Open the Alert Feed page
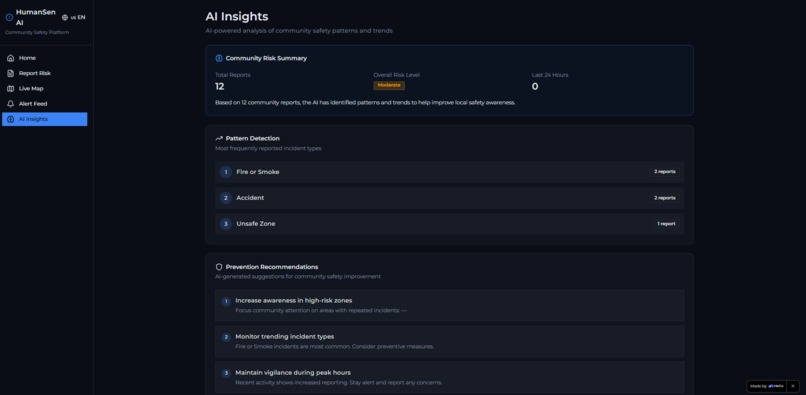 (45, 104)
